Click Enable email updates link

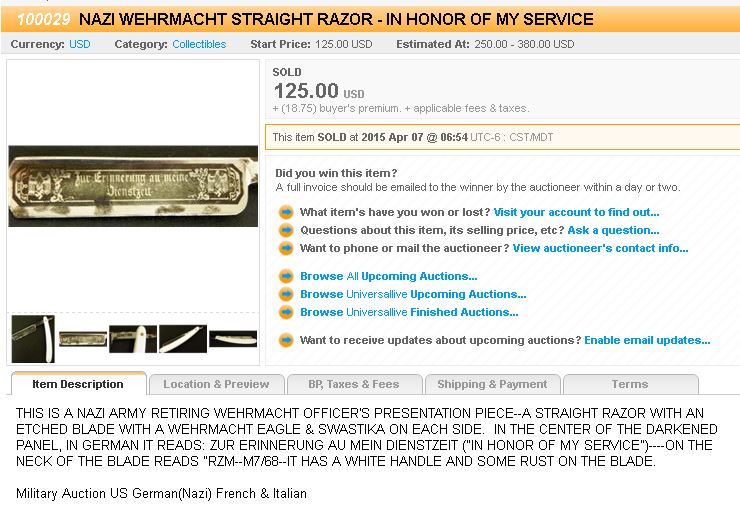point(647,340)
